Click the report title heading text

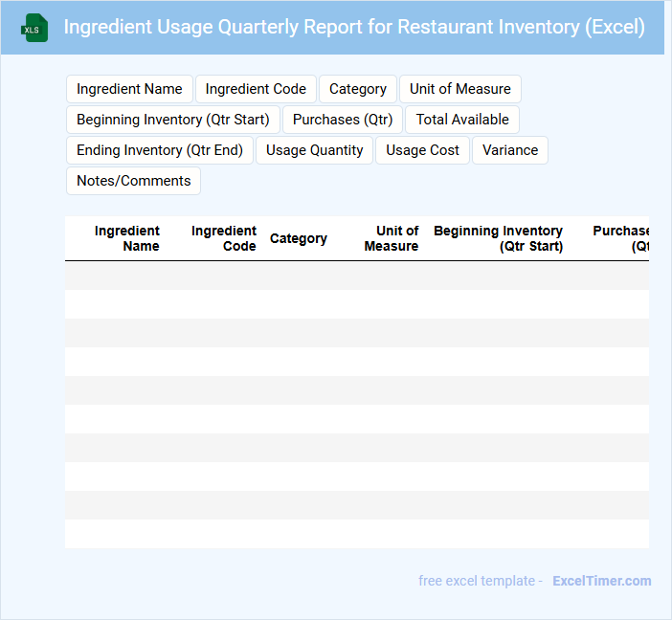tap(354, 27)
